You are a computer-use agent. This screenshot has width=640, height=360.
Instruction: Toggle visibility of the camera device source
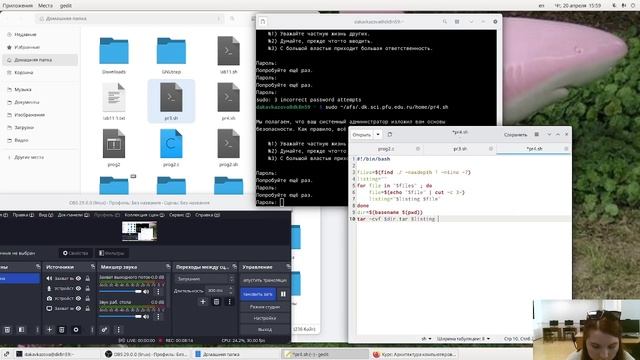pos(78,298)
